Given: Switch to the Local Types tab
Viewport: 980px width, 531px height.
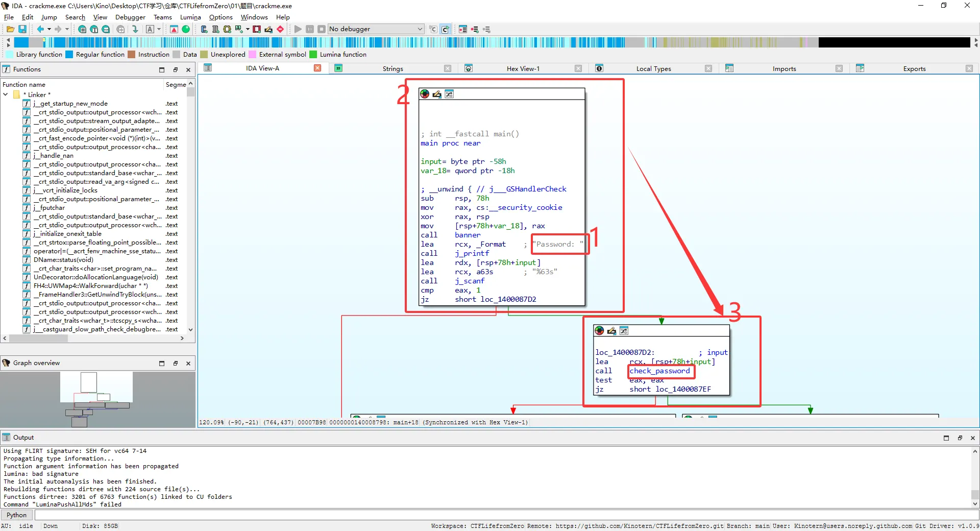Looking at the screenshot, I should click(x=653, y=68).
